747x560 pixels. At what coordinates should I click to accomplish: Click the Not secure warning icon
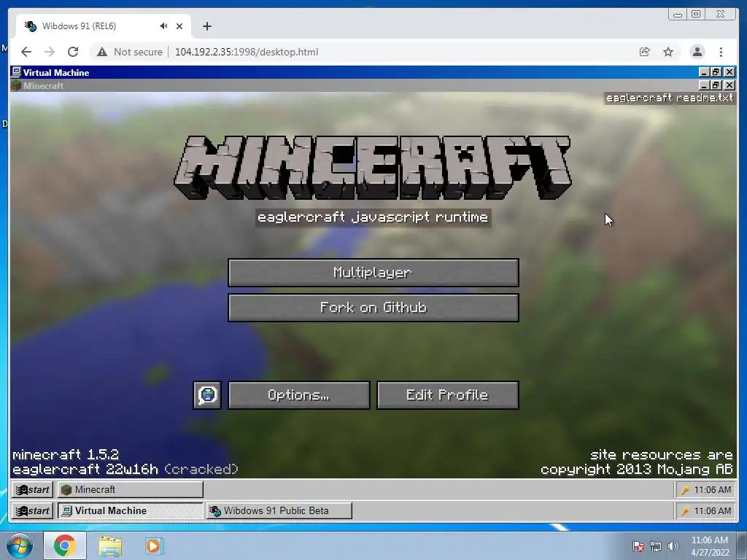(x=102, y=52)
